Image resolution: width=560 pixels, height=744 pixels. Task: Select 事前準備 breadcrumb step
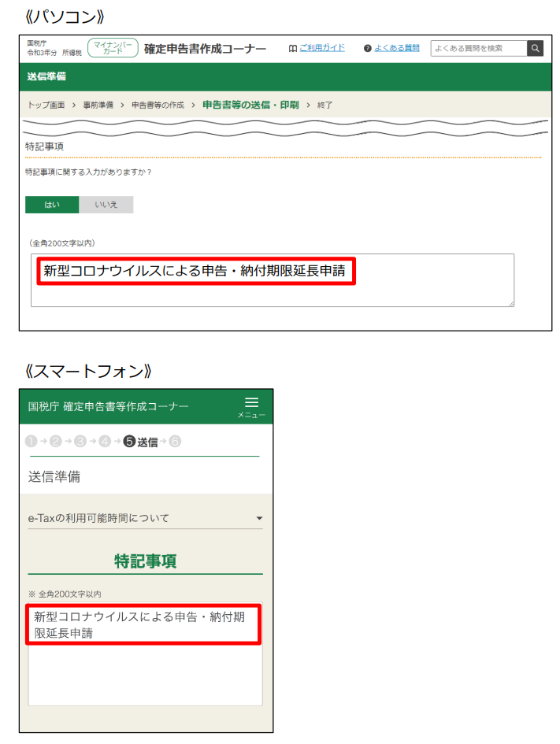pos(98,105)
